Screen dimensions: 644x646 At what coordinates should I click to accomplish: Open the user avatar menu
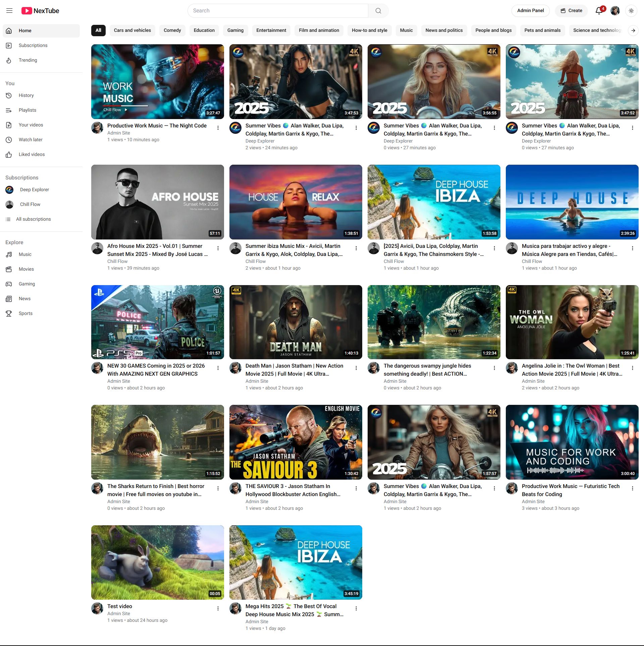615,11
